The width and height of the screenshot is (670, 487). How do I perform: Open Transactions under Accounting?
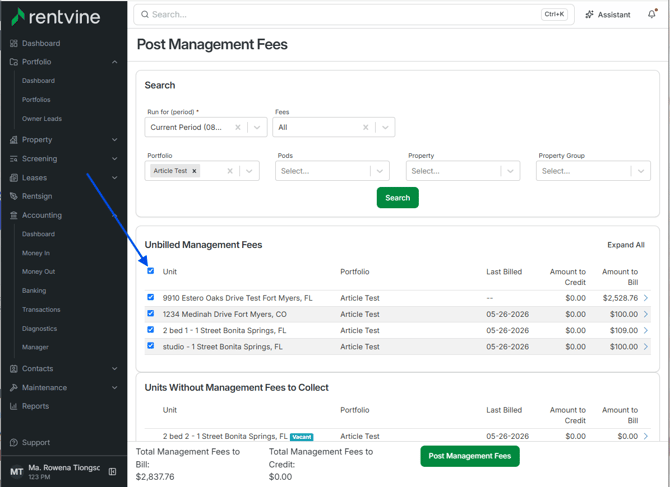41,309
